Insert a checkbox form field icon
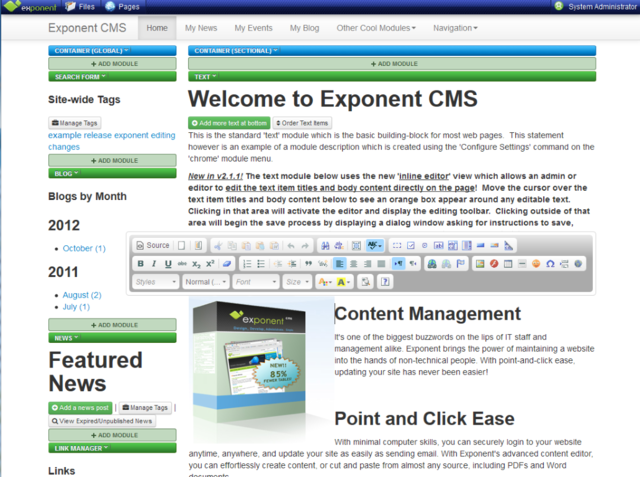 [x=411, y=246]
